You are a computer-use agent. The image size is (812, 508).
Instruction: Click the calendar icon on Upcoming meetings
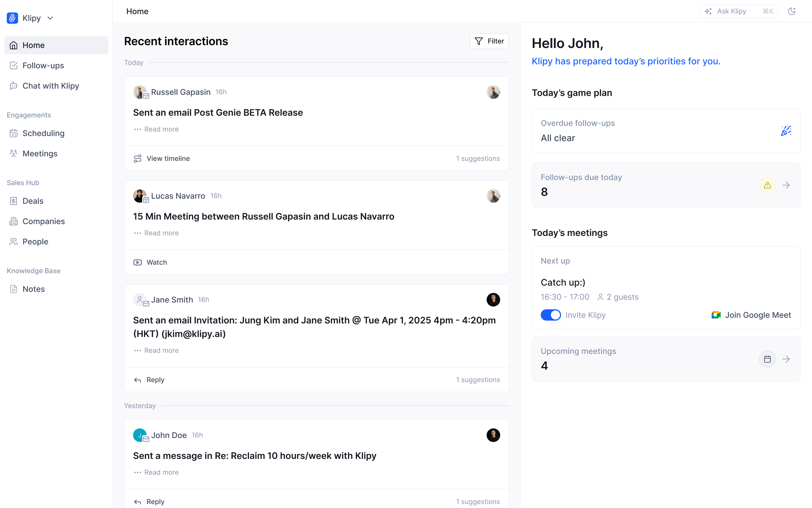pos(767,359)
